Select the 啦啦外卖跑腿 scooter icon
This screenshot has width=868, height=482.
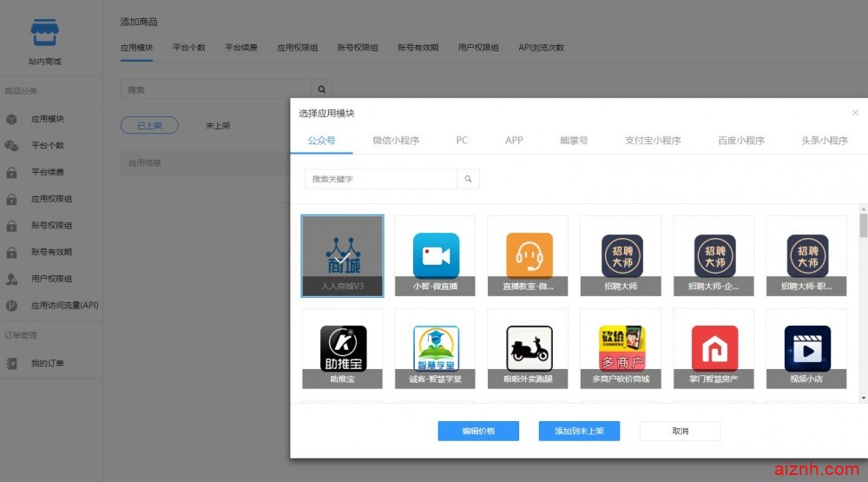(529, 348)
